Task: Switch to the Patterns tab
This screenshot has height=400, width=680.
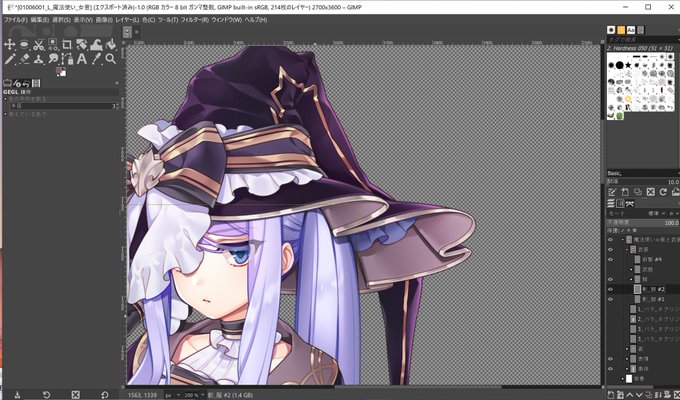Action: click(621, 30)
